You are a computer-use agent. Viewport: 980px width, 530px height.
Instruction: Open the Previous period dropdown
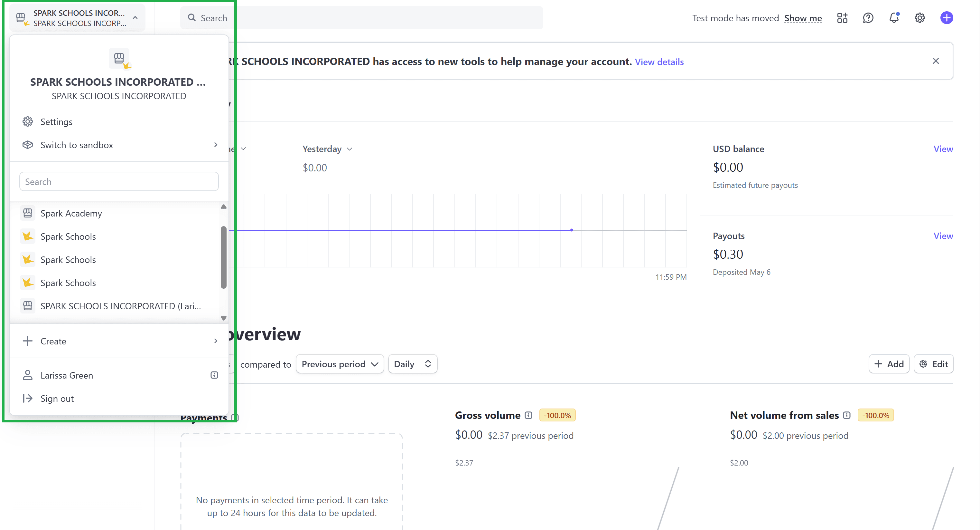tap(339, 364)
